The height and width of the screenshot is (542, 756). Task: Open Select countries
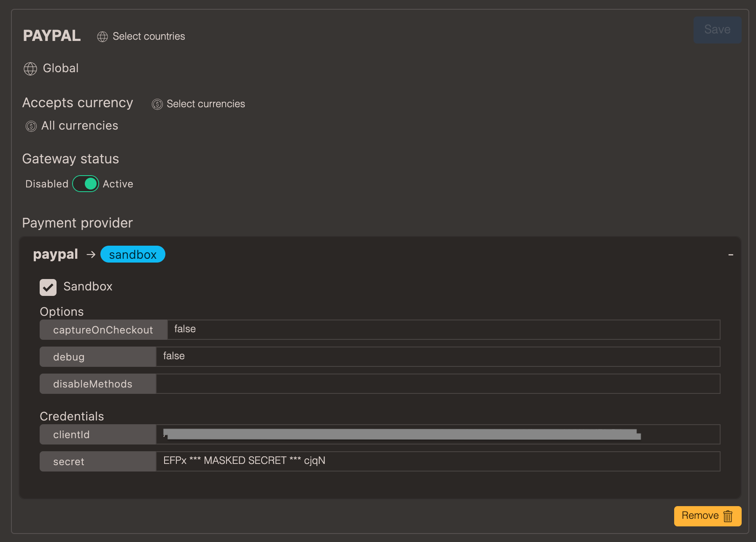point(148,36)
